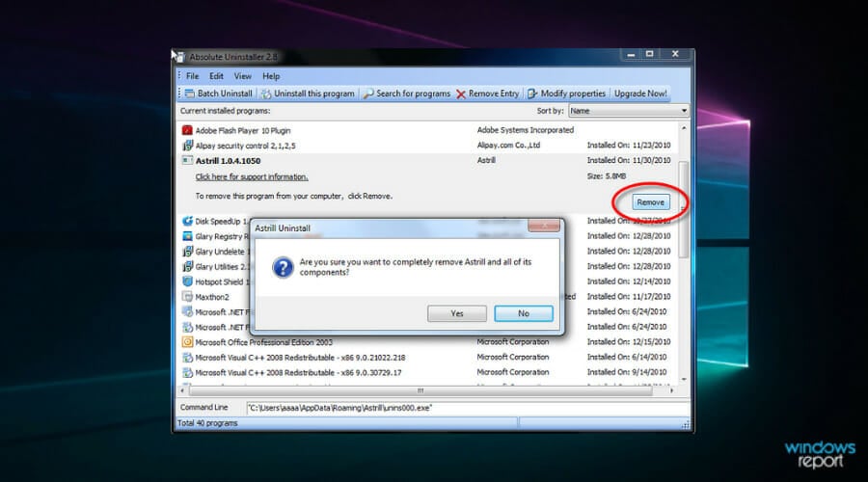Image resolution: width=868 pixels, height=482 pixels.
Task: Click Total 40 programs status text
Action: click(x=207, y=423)
